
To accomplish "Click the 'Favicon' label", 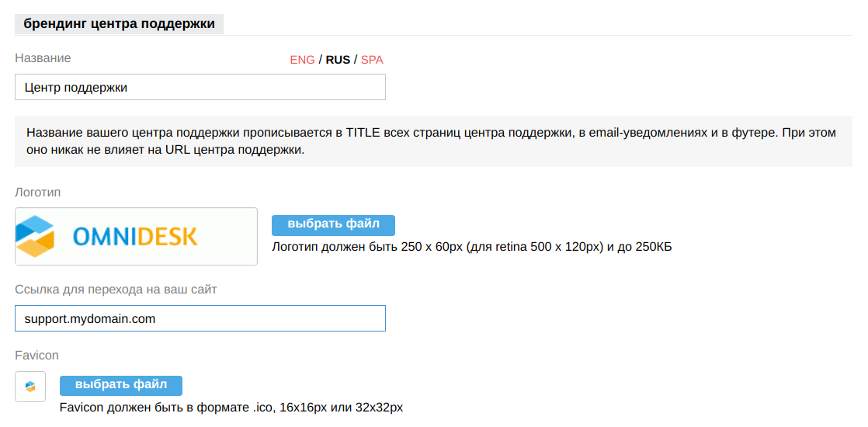I will tap(36, 355).
